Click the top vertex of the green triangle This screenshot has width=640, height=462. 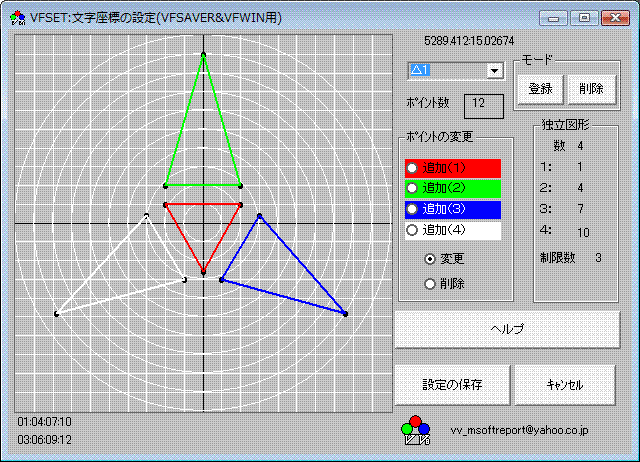(x=203, y=55)
